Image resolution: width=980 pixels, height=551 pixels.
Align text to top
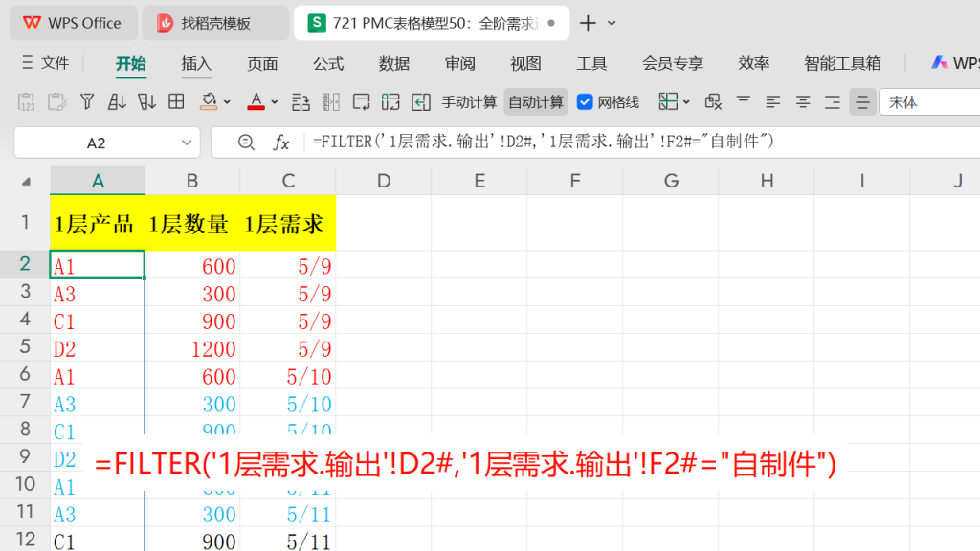pyautogui.click(x=743, y=101)
